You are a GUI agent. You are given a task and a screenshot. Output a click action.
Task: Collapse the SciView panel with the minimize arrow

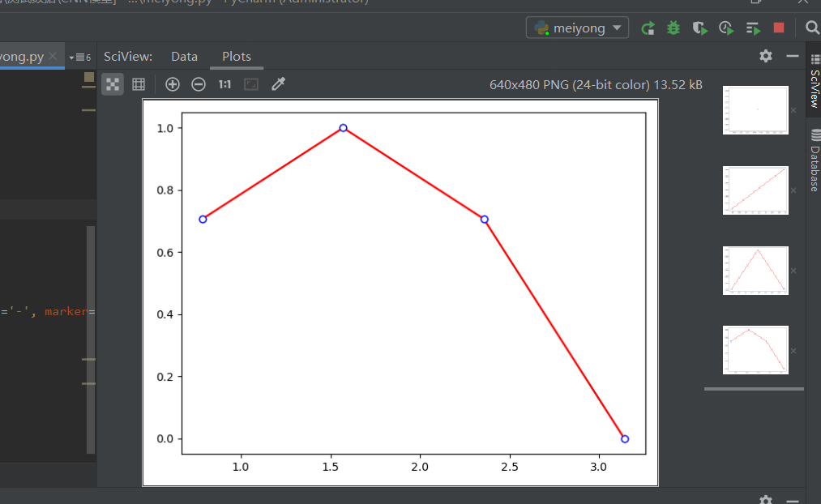click(791, 57)
